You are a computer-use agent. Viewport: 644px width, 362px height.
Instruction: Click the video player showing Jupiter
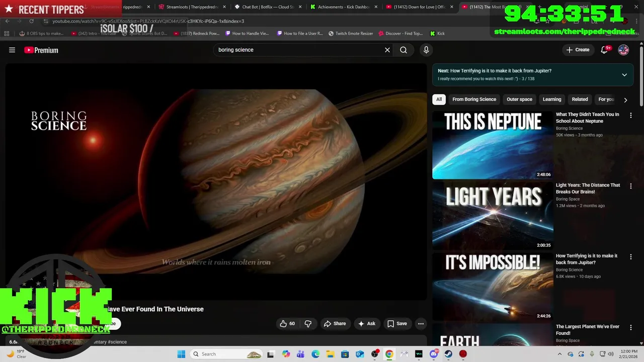pyautogui.click(x=216, y=182)
